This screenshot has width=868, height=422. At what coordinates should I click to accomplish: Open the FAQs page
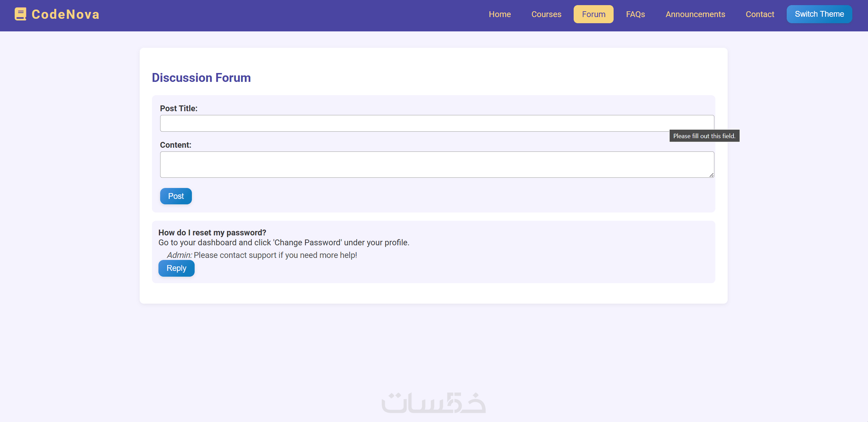click(635, 14)
